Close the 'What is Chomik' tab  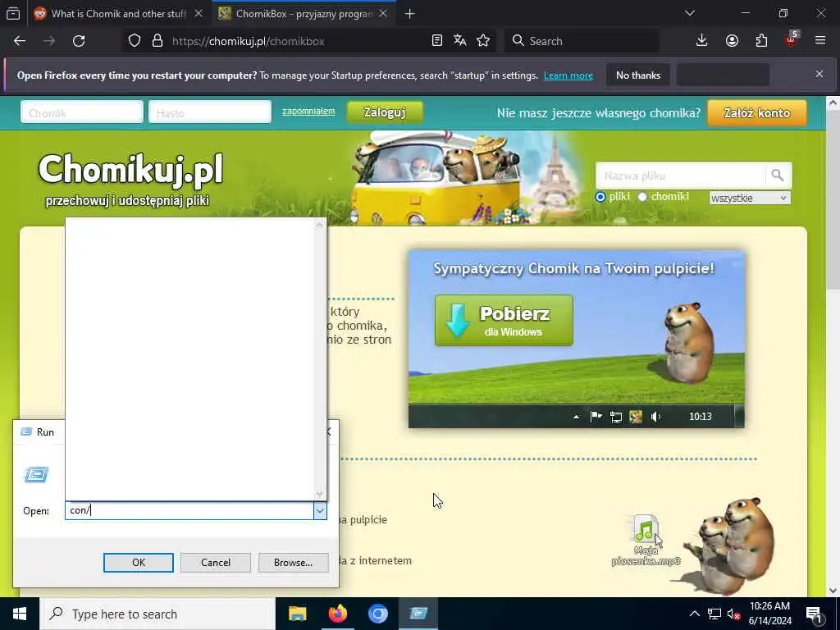tap(199, 14)
